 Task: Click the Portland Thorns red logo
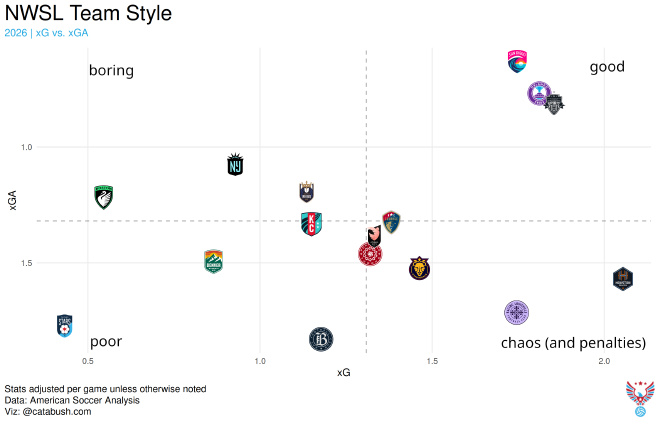pos(370,254)
